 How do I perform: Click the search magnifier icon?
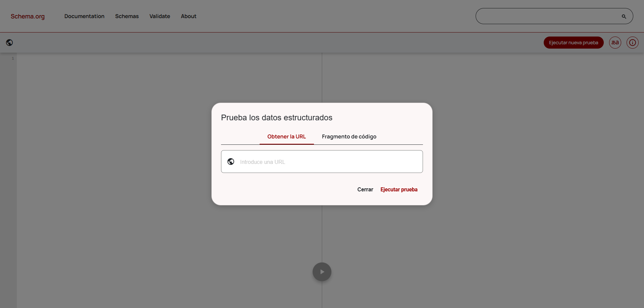pyautogui.click(x=624, y=16)
